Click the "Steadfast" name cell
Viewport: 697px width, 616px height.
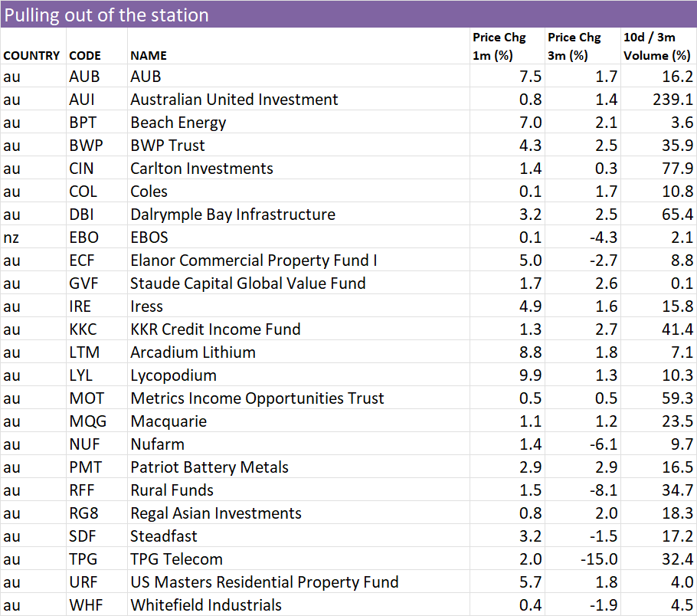point(164,536)
